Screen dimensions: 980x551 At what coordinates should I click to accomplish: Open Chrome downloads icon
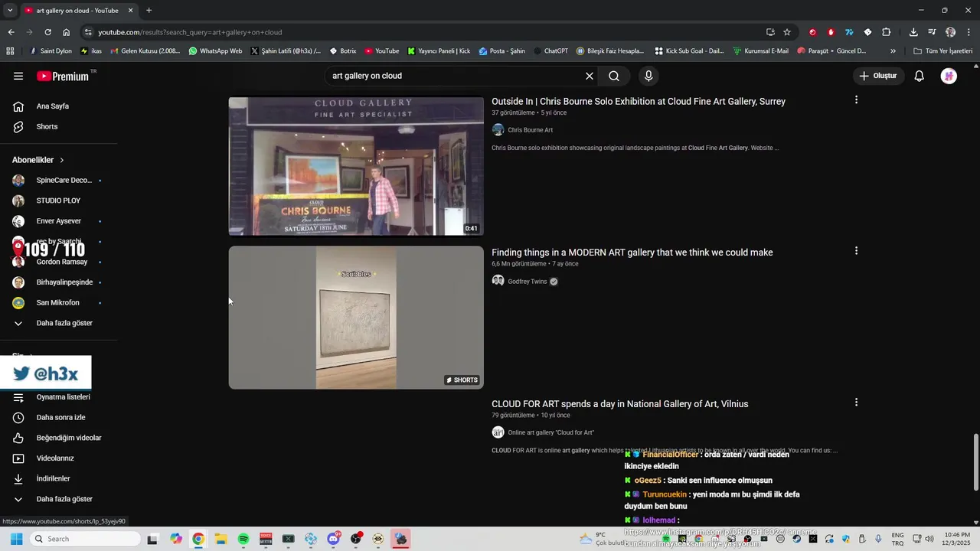coord(913,32)
